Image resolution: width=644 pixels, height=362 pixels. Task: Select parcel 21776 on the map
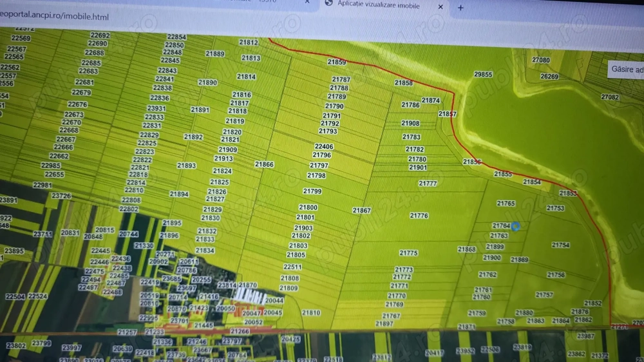[x=419, y=216]
